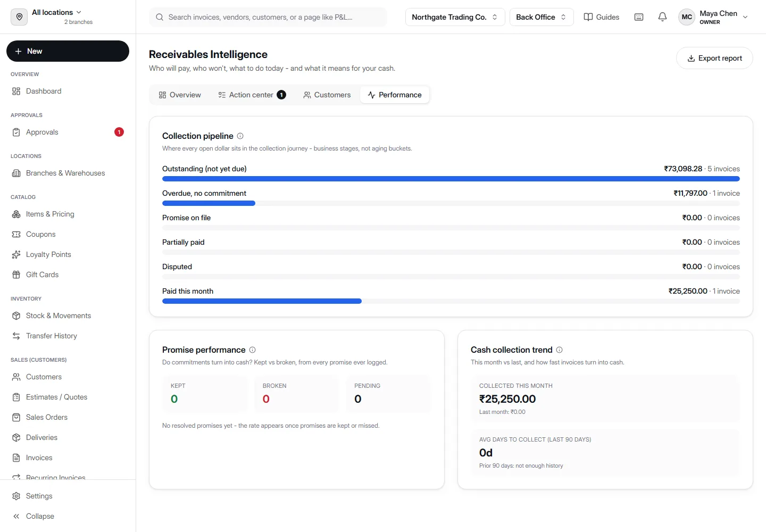Click the Outstanding (not yet due) progress bar

click(451, 179)
